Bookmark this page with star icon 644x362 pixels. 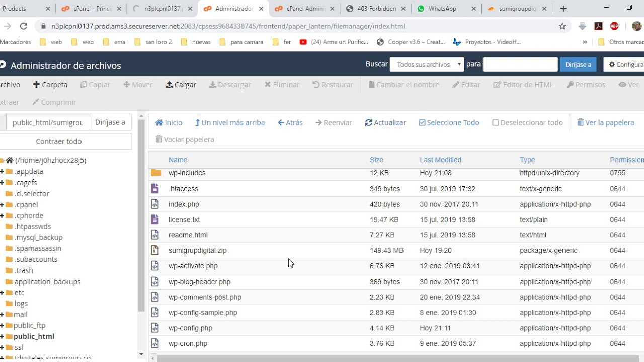562,26
